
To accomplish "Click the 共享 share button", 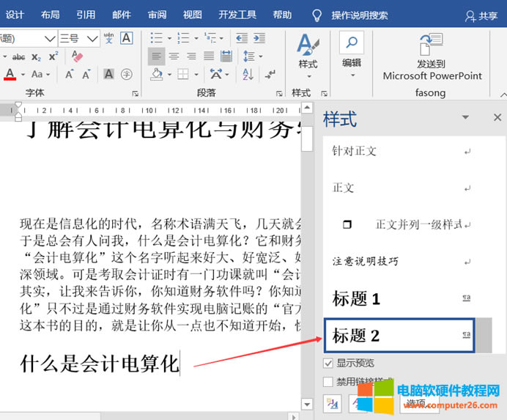I will coord(481,15).
